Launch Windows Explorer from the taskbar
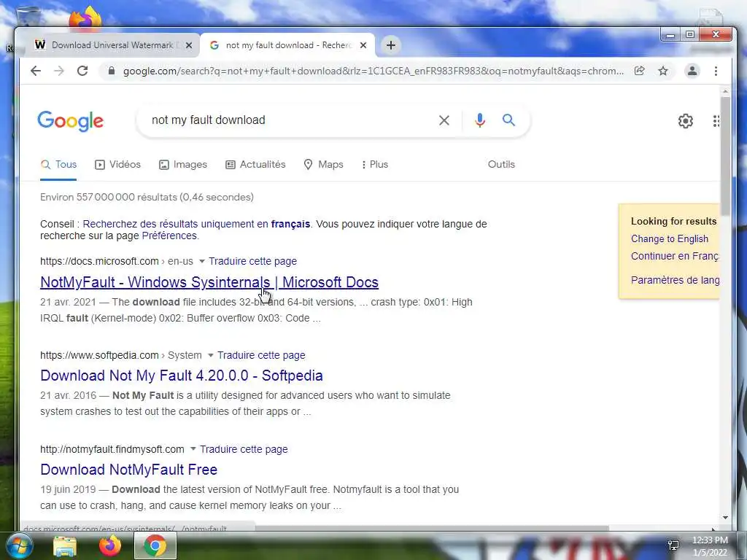747x560 pixels. (x=65, y=546)
